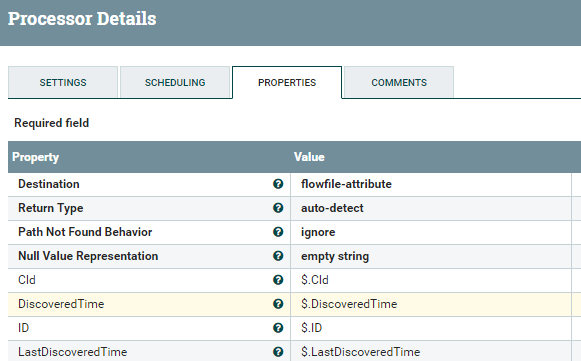Click the $.DiscoveredTime value cell

[x=431, y=304]
